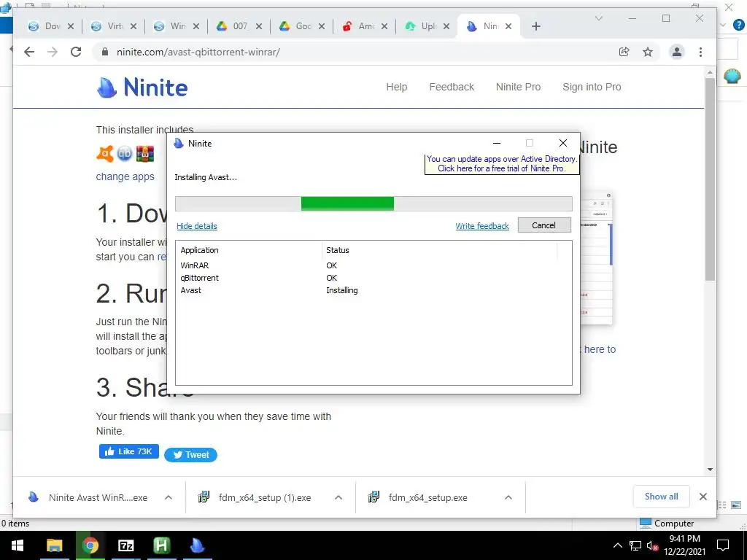This screenshot has width=747, height=560.
Task: Open Feedback in Ninite navigation
Action: [x=452, y=87]
